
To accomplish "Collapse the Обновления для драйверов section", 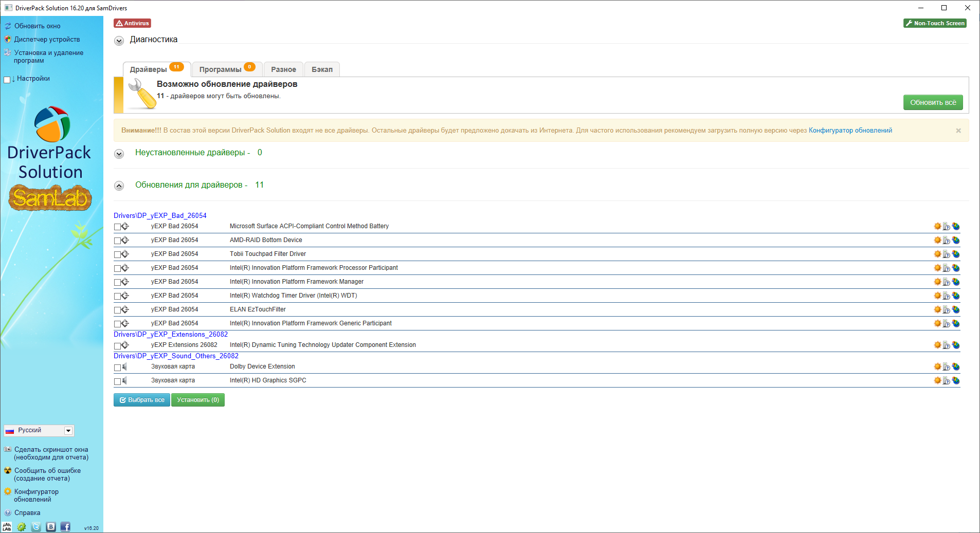I will [119, 186].
